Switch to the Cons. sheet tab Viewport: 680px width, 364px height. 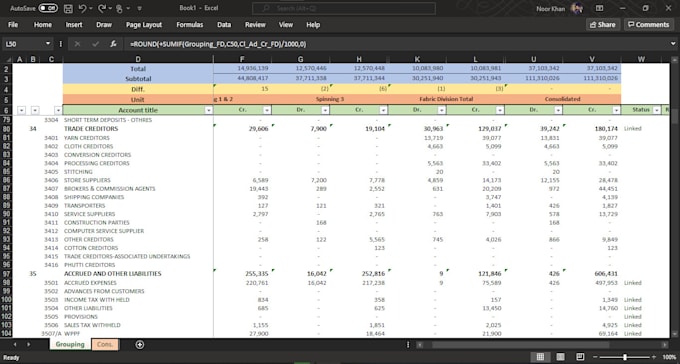105,344
